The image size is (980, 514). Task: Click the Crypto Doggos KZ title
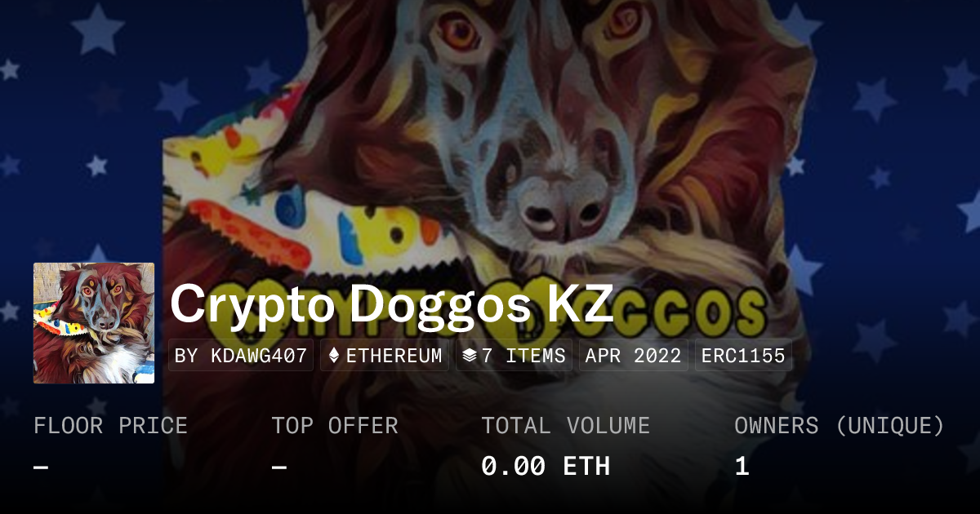(392, 305)
